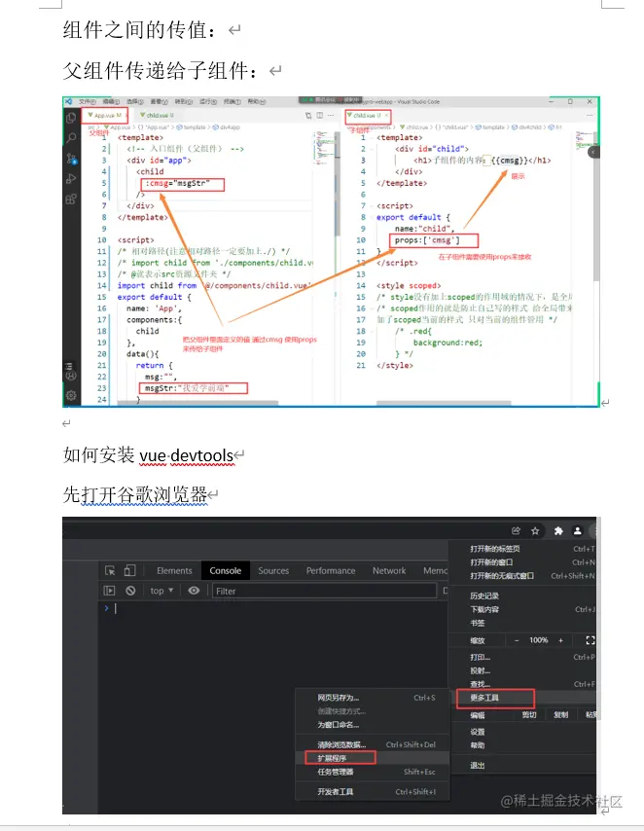
Task: Bookmark the page with the star icon
Action: [535, 530]
